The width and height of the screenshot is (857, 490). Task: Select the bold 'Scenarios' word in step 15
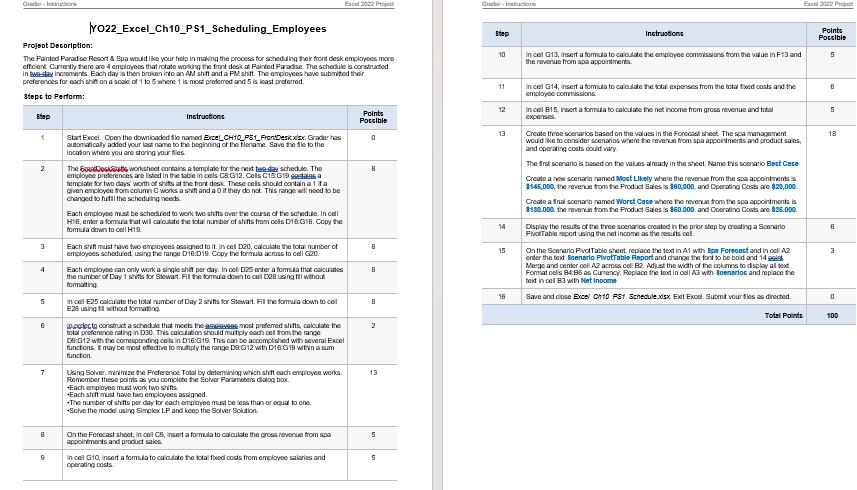pos(731,273)
